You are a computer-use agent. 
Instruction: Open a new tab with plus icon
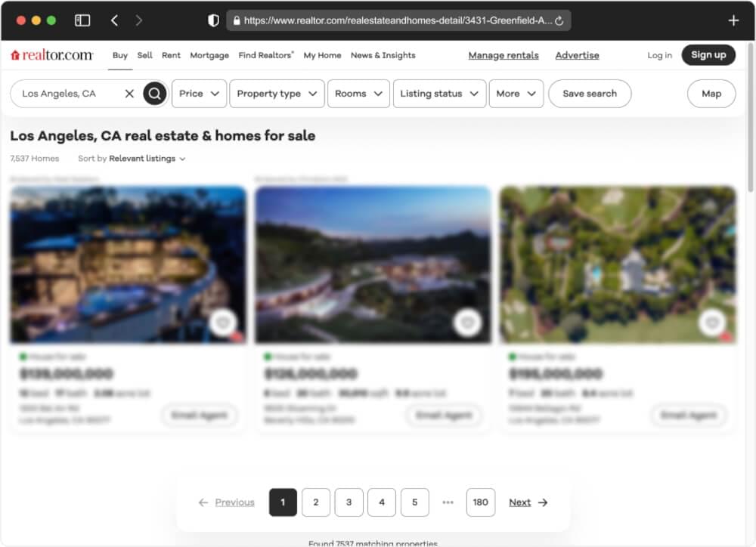733,20
